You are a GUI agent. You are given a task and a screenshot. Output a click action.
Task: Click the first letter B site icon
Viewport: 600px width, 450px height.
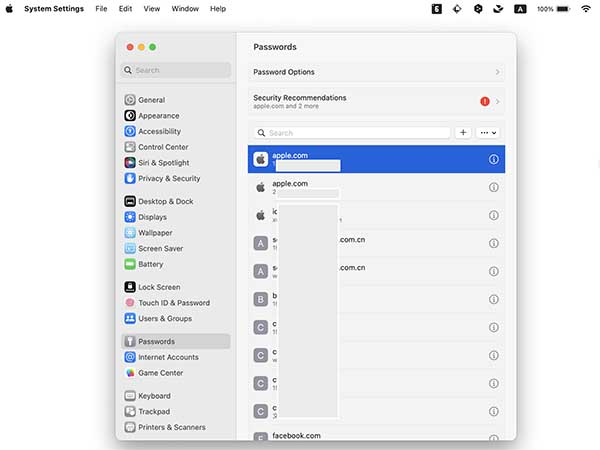(261, 299)
